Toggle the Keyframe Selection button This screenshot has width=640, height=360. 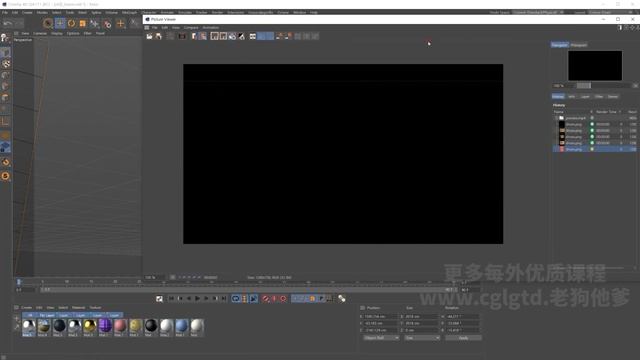(283, 299)
